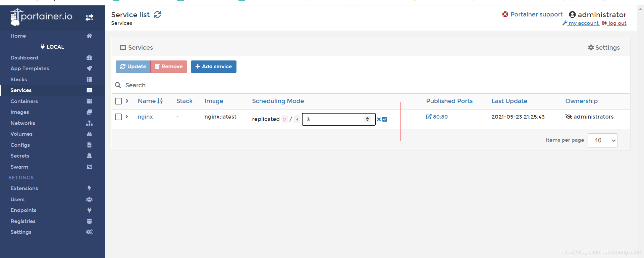Click Services in sidebar
Screen dimensions: 644x258
tap(21, 90)
